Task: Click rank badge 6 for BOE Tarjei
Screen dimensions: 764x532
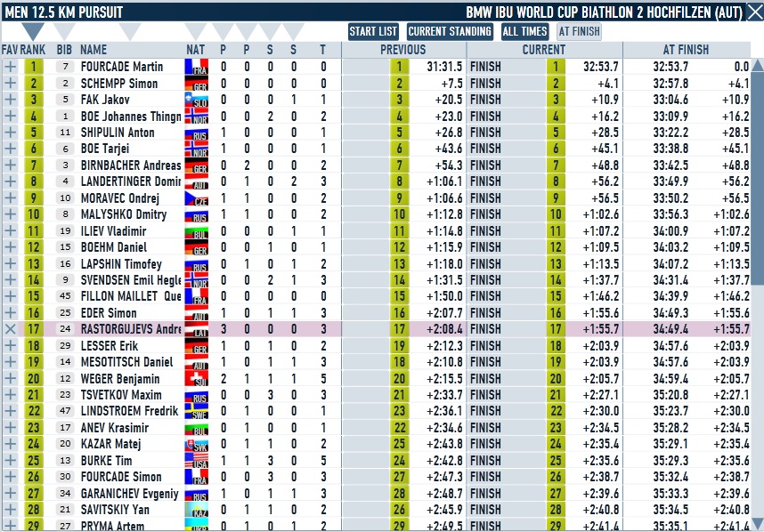Action: (33, 149)
